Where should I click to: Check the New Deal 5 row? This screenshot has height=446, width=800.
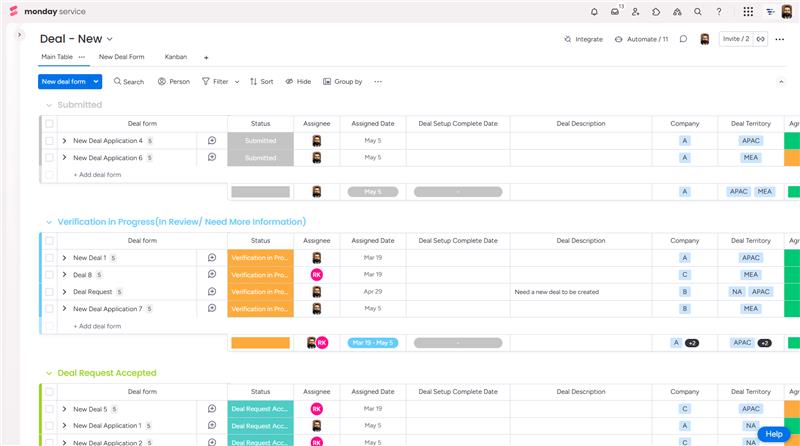tap(49, 409)
